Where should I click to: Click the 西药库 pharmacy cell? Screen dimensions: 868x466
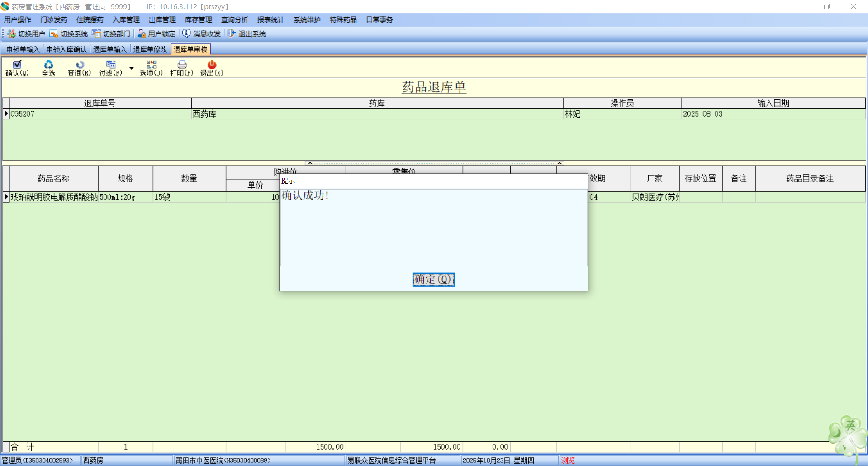click(x=377, y=114)
